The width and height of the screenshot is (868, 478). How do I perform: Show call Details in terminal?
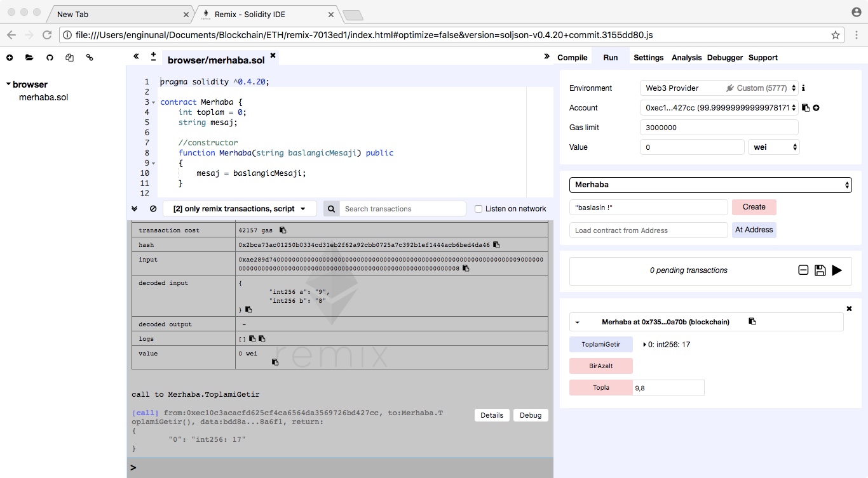(492, 415)
